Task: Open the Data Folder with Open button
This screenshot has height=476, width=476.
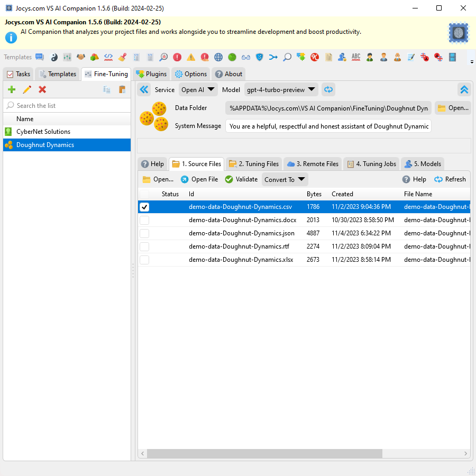Action: pyautogui.click(x=453, y=107)
